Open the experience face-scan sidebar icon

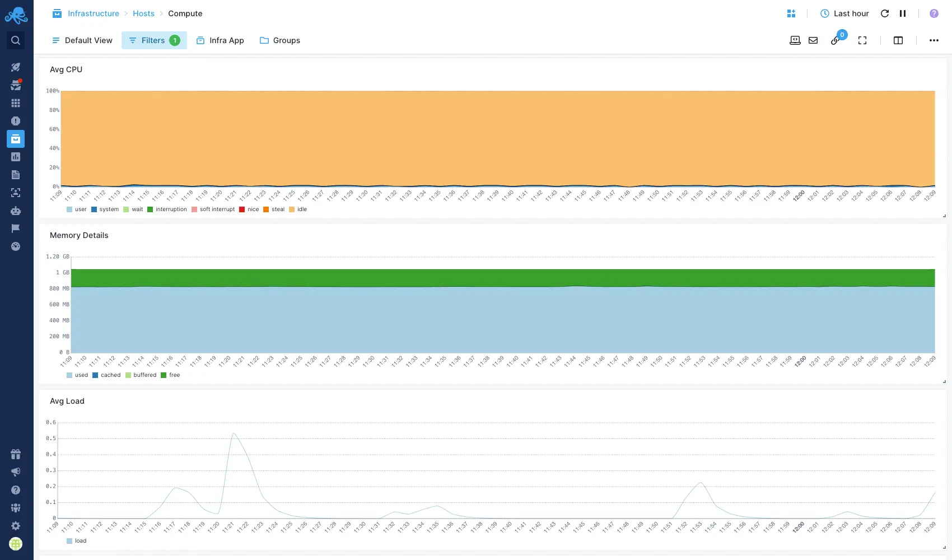click(16, 193)
